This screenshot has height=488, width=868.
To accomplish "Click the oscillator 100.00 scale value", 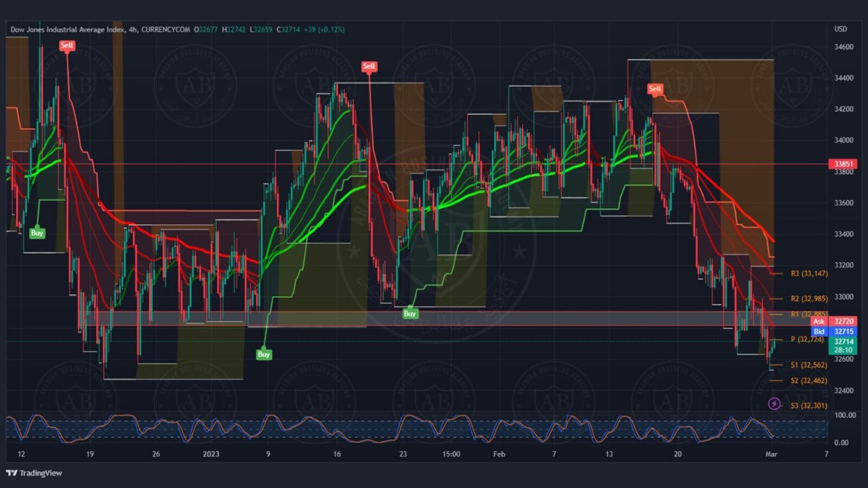I will [x=845, y=415].
